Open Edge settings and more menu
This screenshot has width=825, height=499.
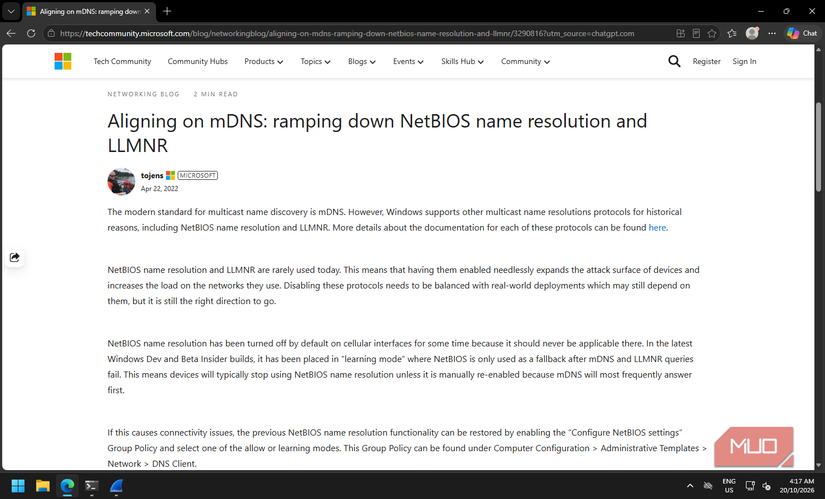coord(772,33)
